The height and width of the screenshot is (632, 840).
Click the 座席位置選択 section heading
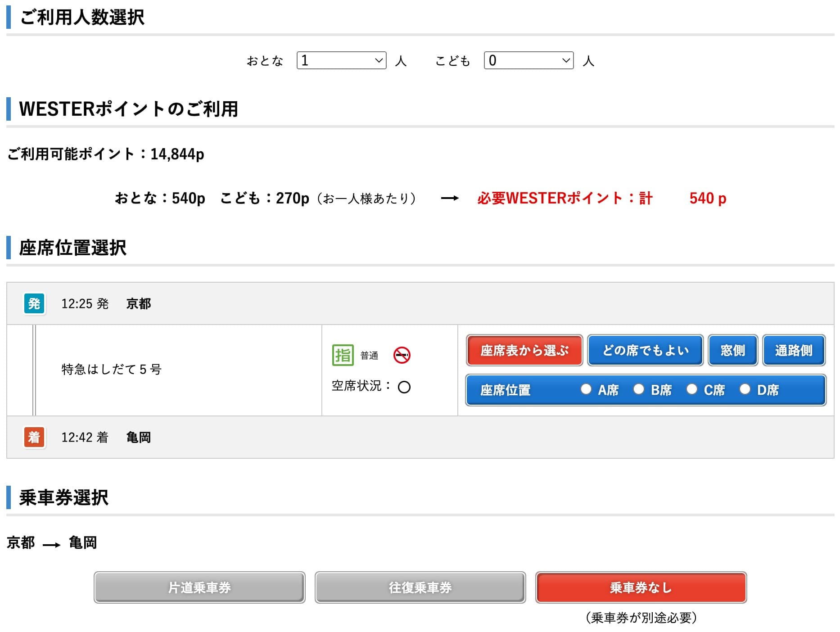point(73,248)
